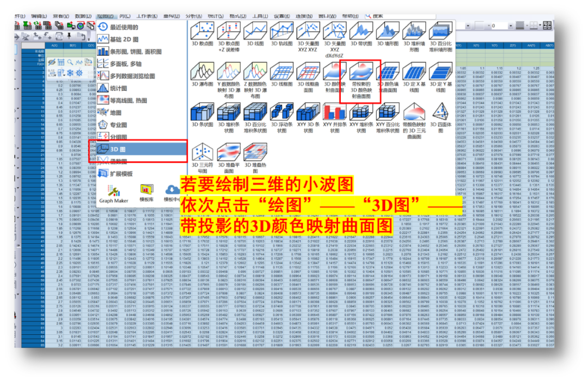Choose the 3D 条状图 bar plot
Screen dimensions: 588x381
(203, 115)
